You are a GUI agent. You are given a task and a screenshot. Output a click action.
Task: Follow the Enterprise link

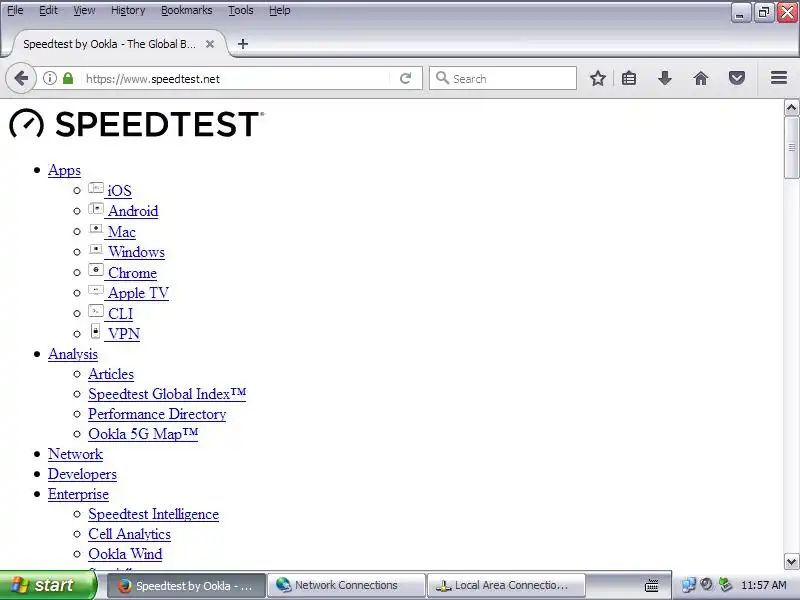pos(78,494)
